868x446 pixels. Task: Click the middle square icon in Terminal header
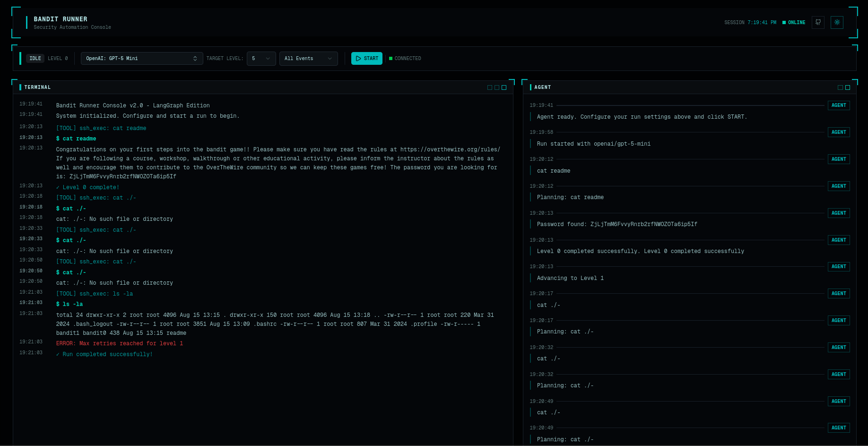[x=497, y=87]
